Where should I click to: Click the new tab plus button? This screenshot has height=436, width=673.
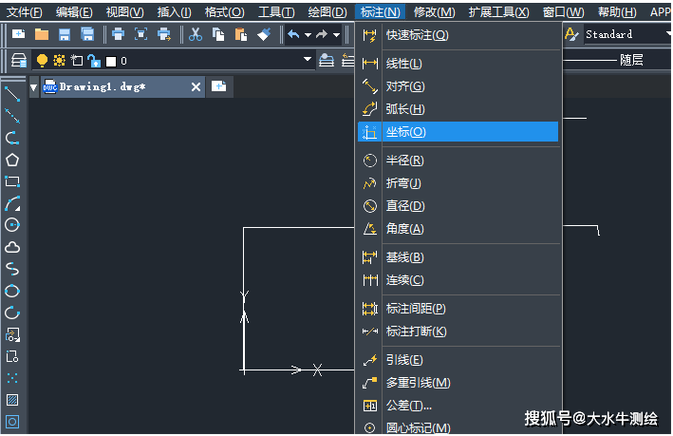219,86
